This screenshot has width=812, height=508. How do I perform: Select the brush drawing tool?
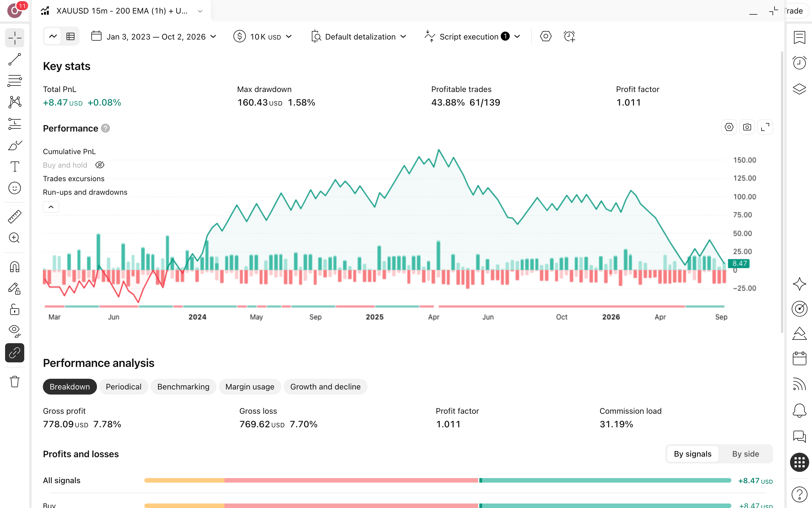pyautogui.click(x=15, y=145)
